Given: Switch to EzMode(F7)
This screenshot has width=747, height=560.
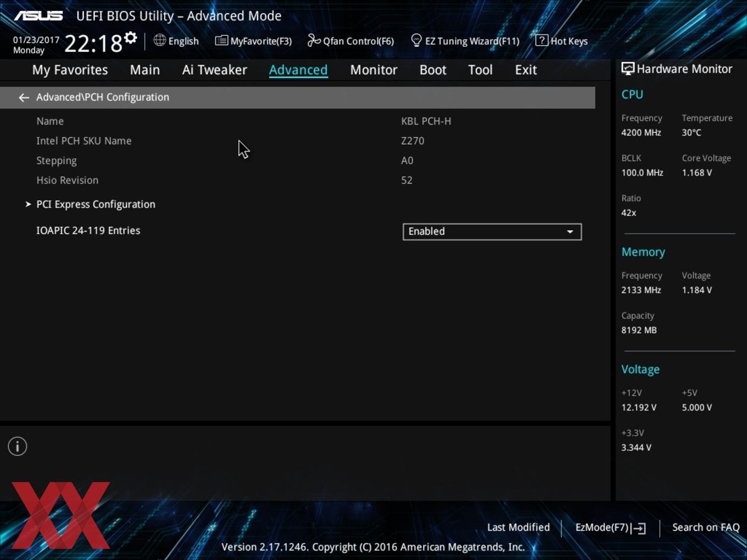Looking at the screenshot, I should click(x=610, y=528).
